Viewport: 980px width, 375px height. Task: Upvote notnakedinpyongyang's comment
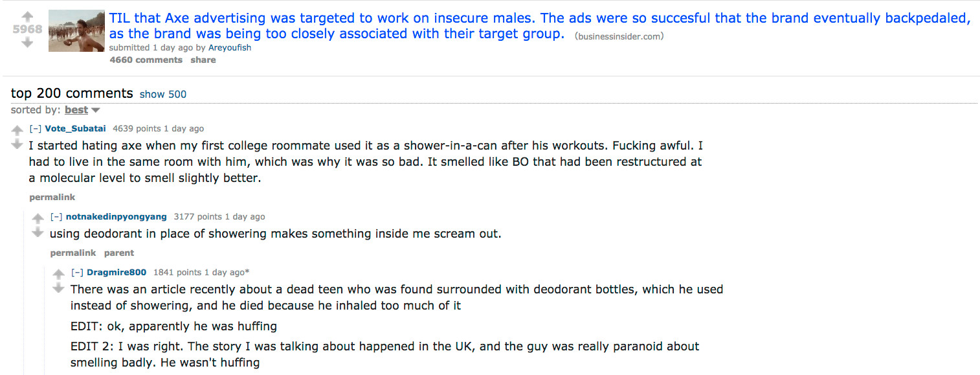tap(38, 218)
